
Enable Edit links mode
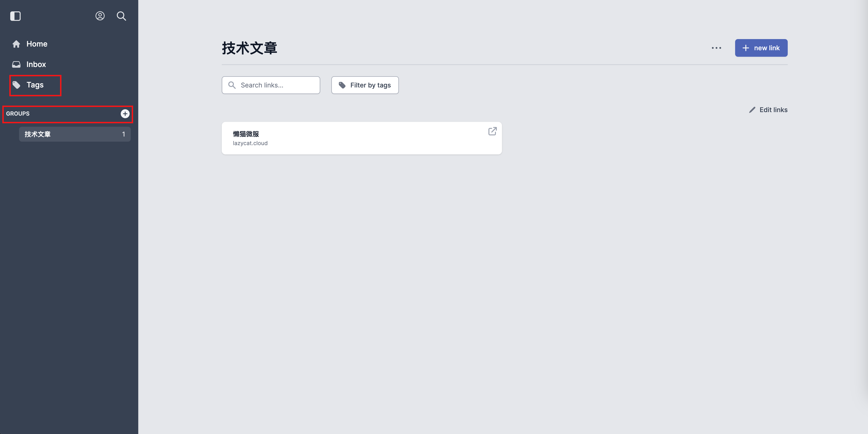pyautogui.click(x=768, y=110)
